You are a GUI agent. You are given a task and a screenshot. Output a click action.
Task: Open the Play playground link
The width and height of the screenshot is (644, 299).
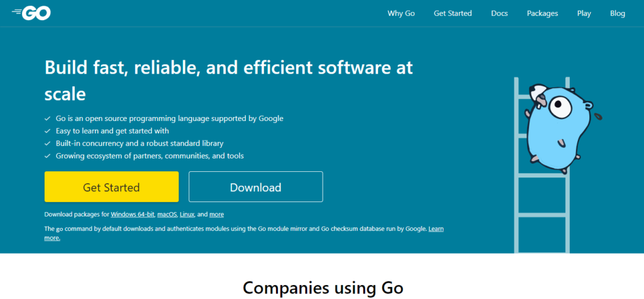584,14
